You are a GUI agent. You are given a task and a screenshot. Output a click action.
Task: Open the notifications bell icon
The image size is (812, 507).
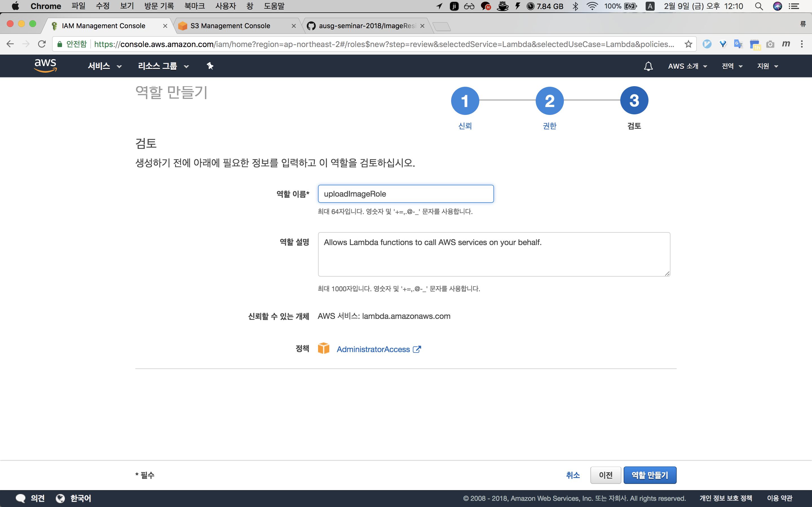[648, 66]
